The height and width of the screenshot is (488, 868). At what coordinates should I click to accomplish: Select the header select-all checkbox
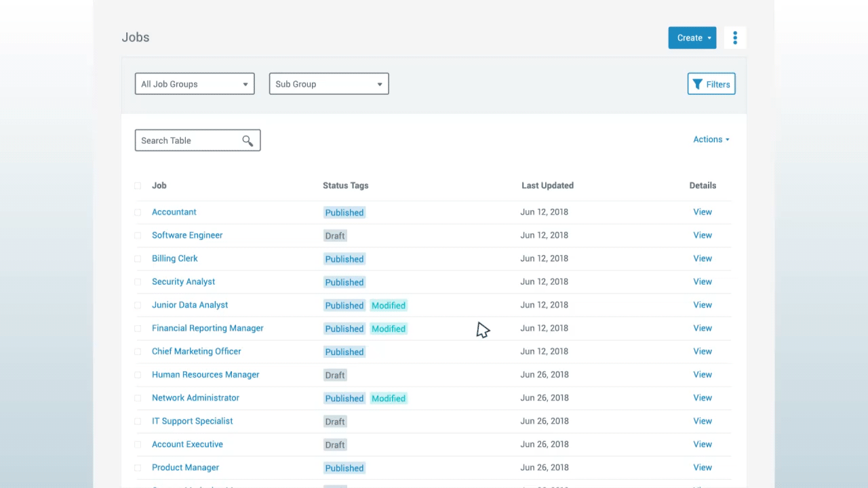138,185
